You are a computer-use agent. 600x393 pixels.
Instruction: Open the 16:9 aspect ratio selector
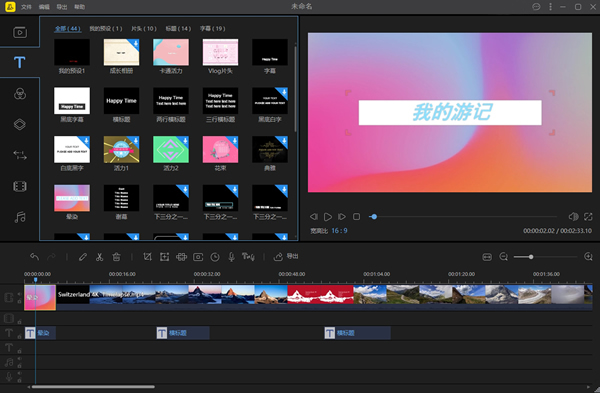point(339,231)
